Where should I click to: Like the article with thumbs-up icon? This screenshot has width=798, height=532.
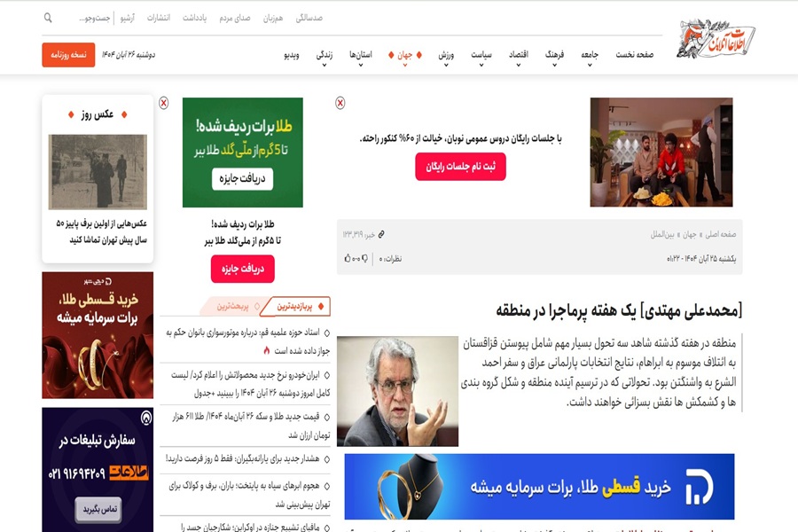click(x=348, y=259)
